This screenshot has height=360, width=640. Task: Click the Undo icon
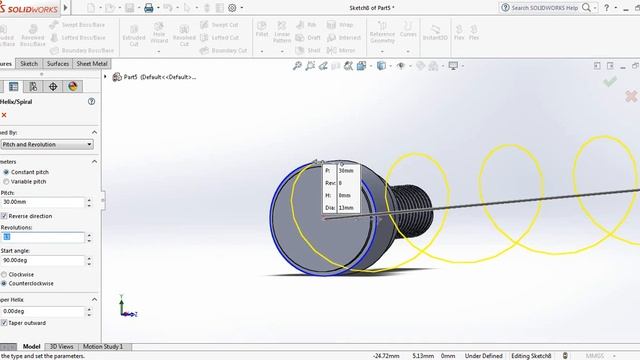pyautogui.click(x=168, y=8)
